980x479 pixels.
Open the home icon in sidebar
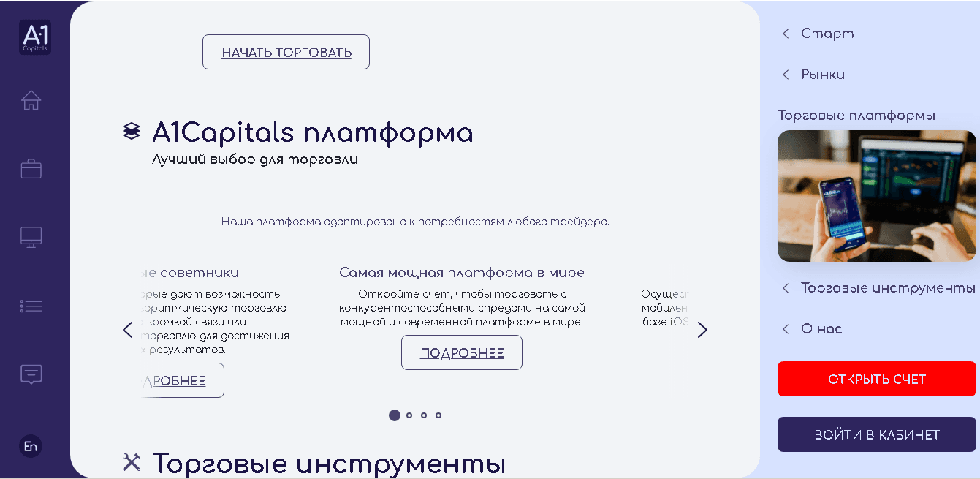pos(31,100)
